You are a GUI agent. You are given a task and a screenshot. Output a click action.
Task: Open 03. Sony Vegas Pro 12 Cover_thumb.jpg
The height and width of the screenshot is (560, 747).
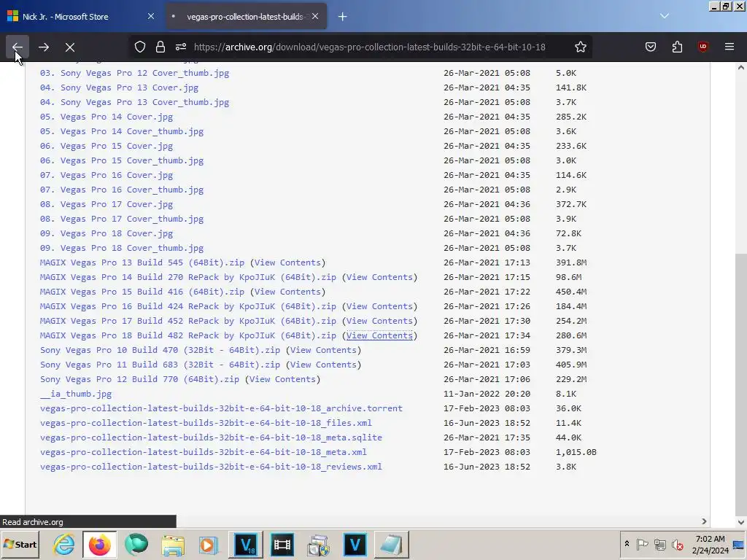tap(134, 73)
